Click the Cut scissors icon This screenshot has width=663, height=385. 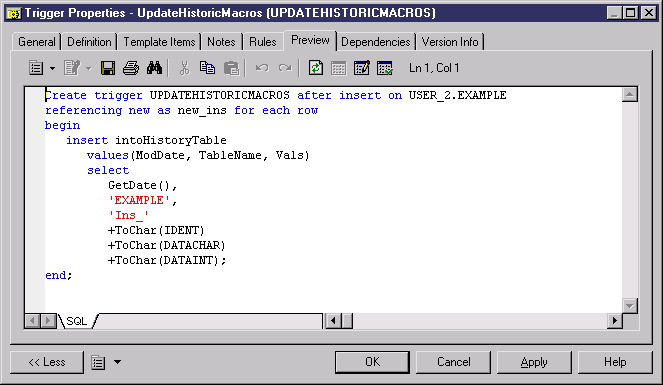click(184, 68)
